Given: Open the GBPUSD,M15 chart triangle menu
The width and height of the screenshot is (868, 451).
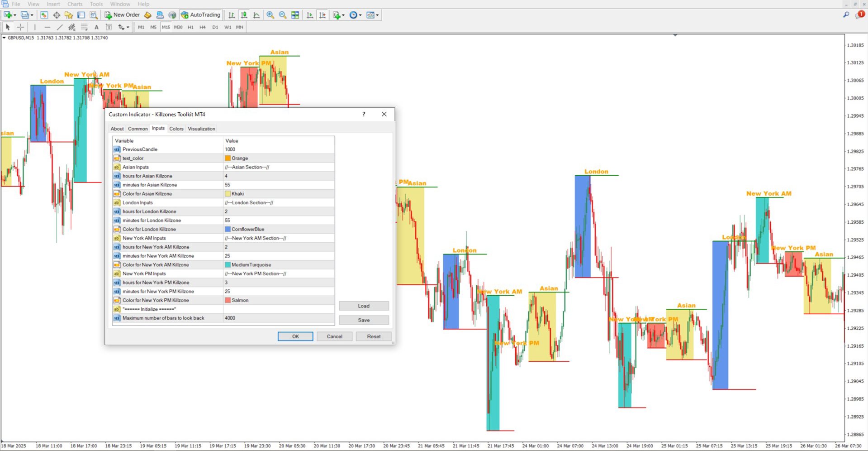Looking at the screenshot, I should (4, 38).
